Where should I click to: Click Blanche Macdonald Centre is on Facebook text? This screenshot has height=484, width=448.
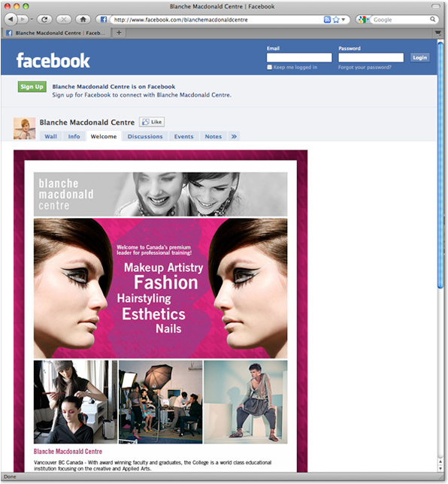pyautogui.click(x=114, y=86)
